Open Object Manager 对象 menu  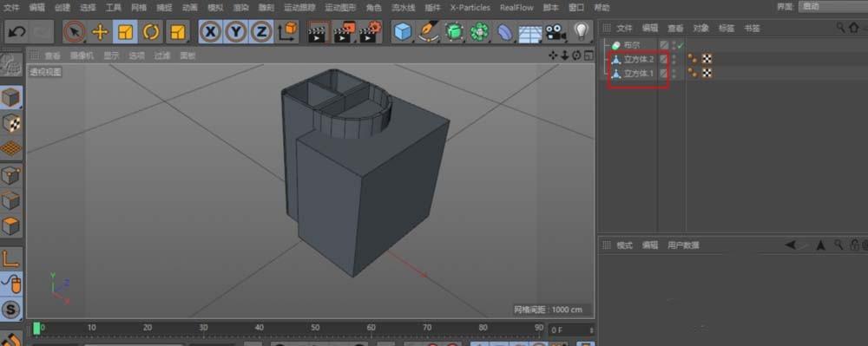click(x=700, y=28)
